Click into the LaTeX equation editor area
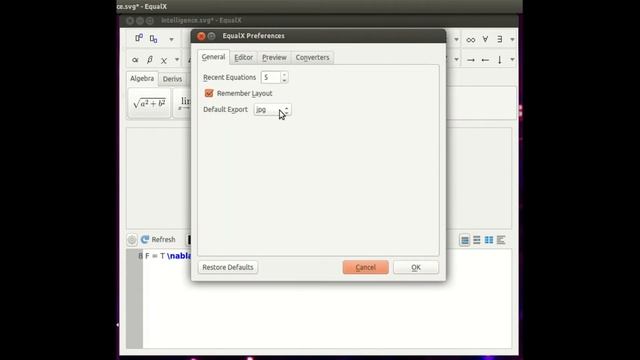640x360 pixels. 327,299
